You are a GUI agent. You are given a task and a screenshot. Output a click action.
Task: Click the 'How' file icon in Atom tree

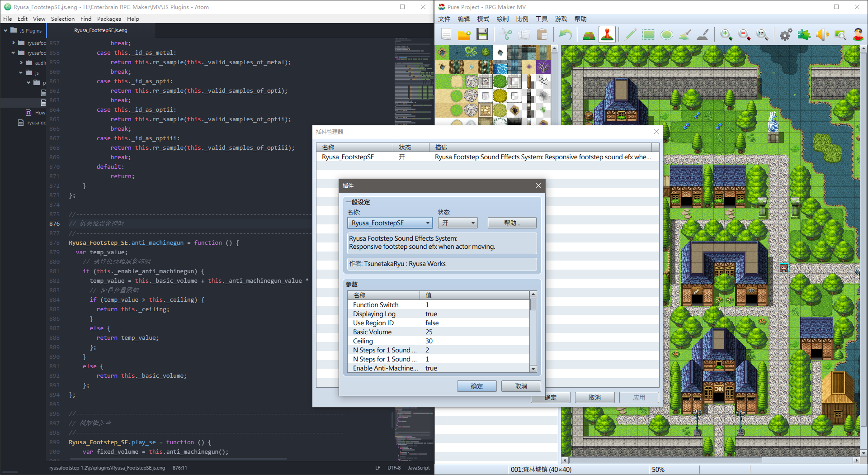tap(28, 113)
